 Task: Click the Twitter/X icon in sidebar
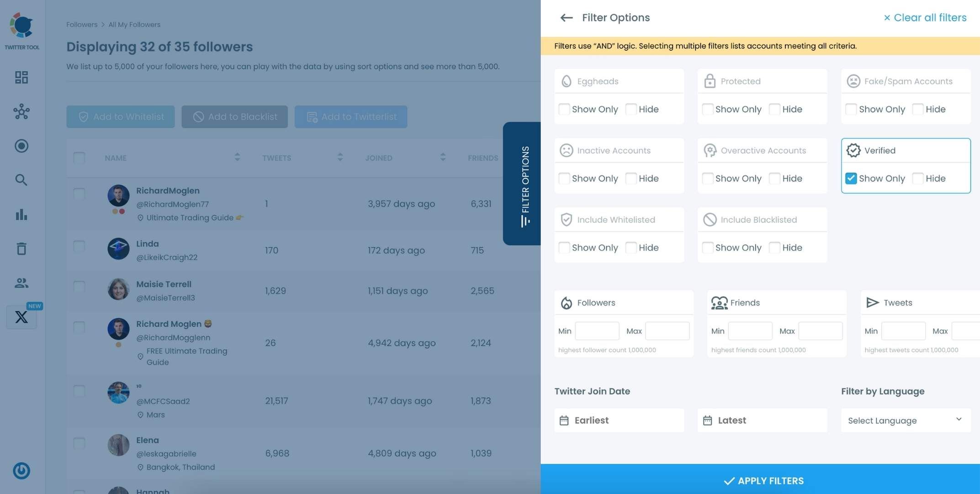pyautogui.click(x=21, y=317)
